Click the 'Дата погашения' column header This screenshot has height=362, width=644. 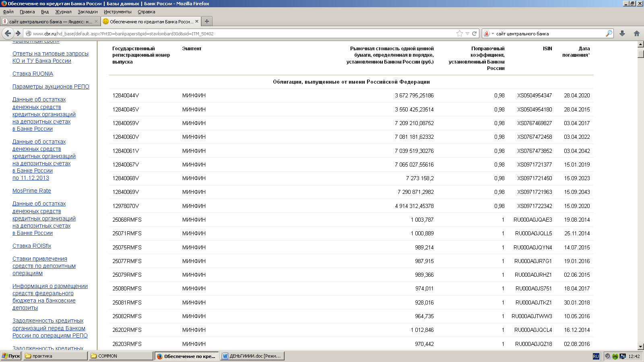click(x=576, y=51)
